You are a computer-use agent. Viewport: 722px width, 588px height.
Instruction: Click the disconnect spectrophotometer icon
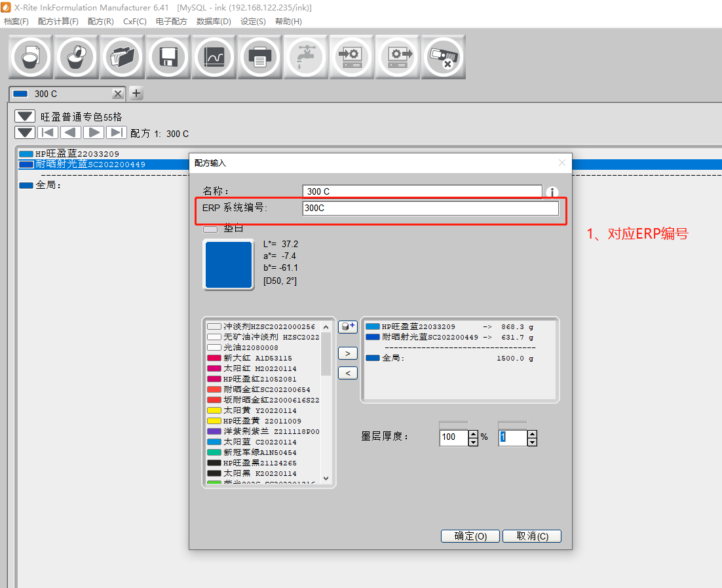444,57
